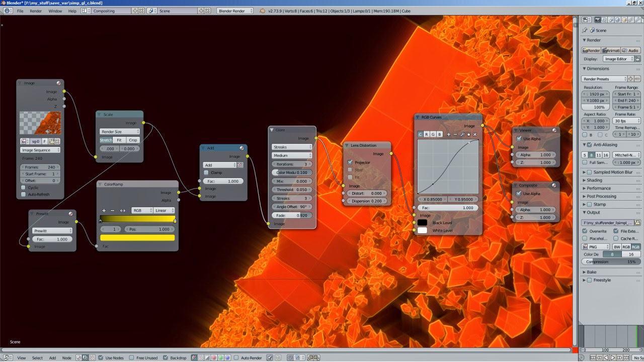The image size is (644, 362).
Task: Click the Audio render button
Action: point(630,50)
